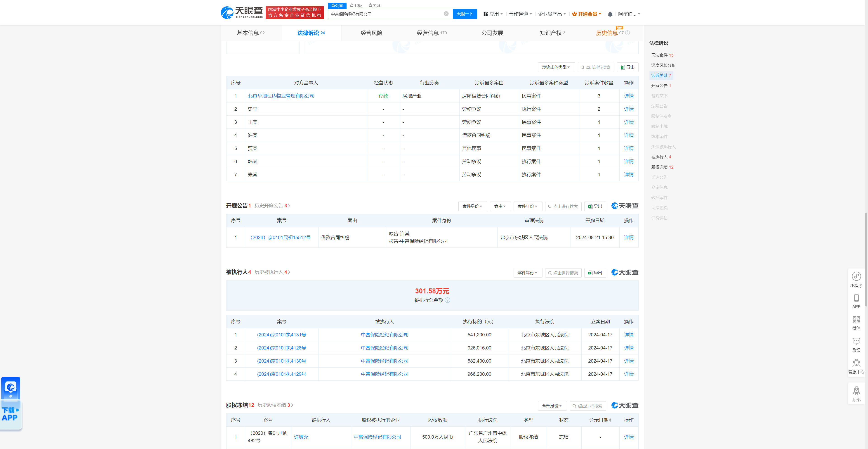Viewport: 868px width, 449px height.
Task: Open 详情 for execution row 926,016.00
Action: pyautogui.click(x=628, y=348)
